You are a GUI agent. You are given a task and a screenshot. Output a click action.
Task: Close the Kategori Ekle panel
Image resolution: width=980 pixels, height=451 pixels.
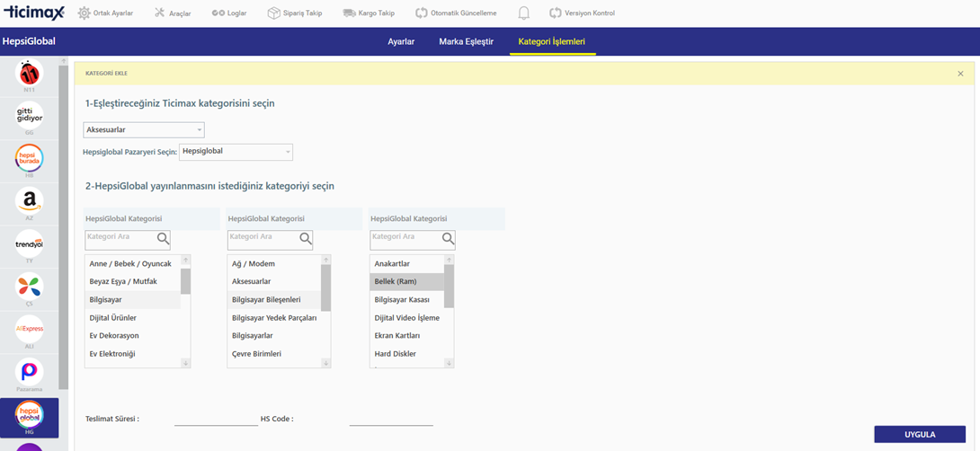(960, 74)
